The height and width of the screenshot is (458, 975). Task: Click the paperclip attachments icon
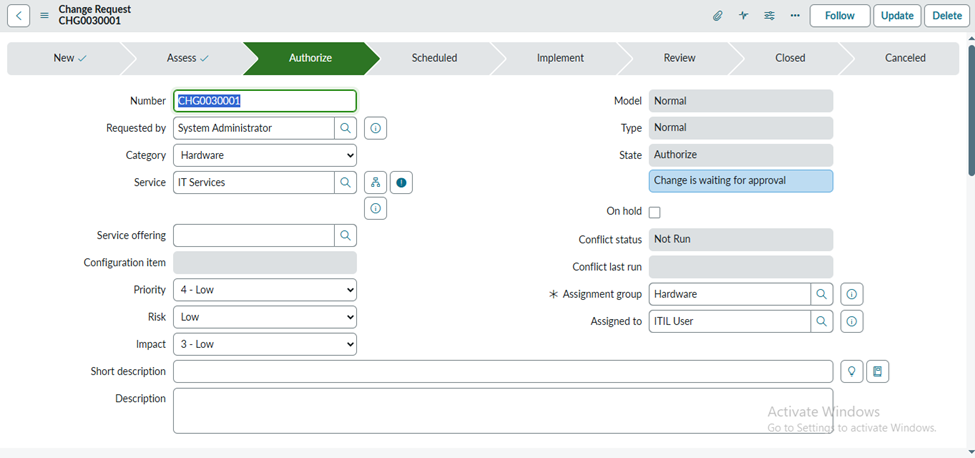(717, 16)
